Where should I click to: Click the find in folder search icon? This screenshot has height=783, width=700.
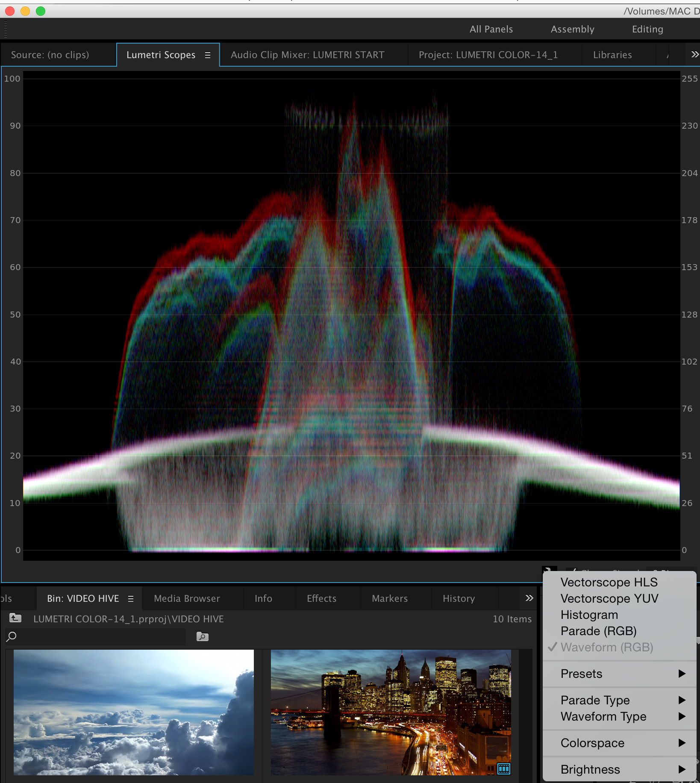click(x=202, y=637)
